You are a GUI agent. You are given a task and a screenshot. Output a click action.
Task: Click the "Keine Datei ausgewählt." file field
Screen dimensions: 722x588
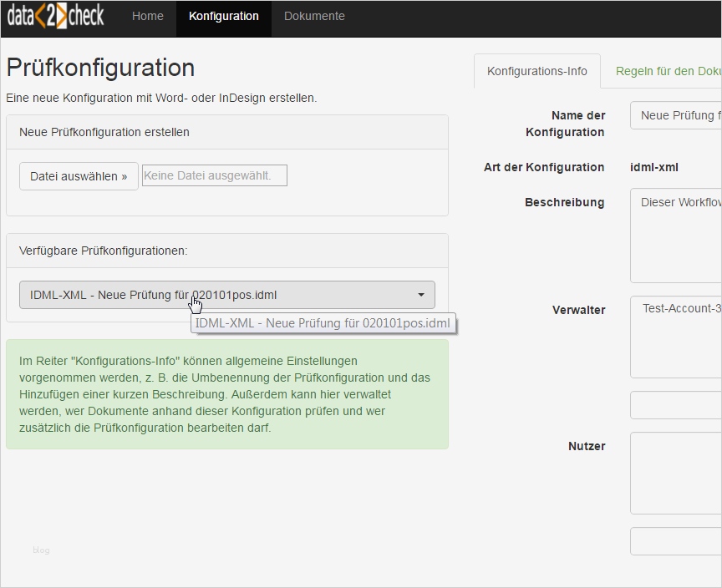pyautogui.click(x=215, y=175)
